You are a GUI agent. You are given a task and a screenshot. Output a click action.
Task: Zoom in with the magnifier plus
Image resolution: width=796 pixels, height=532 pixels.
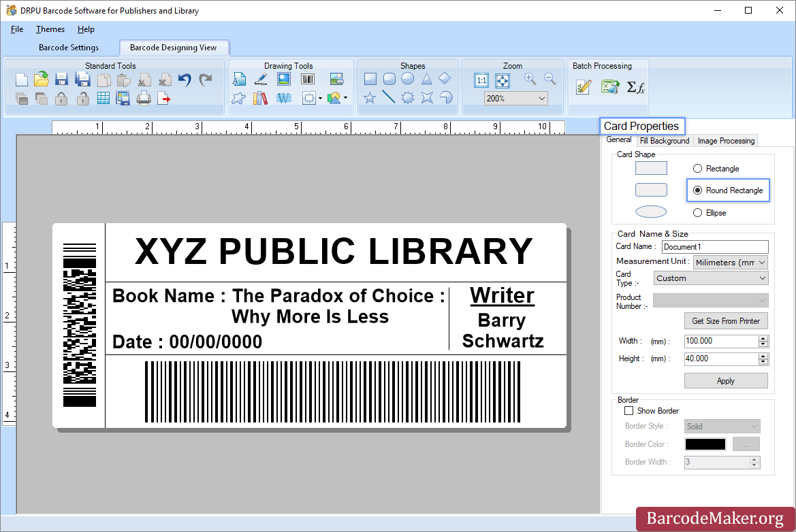pyautogui.click(x=530, y=79)
